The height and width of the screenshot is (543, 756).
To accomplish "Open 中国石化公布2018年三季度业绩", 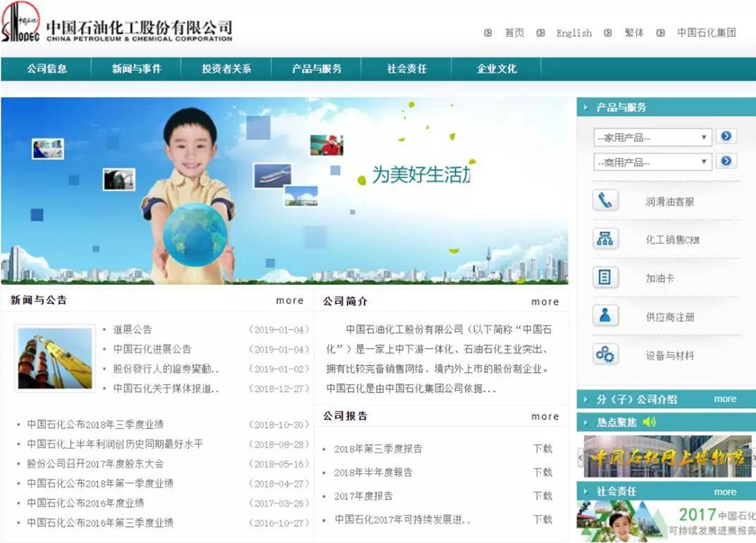I will [x=95, y=425].
